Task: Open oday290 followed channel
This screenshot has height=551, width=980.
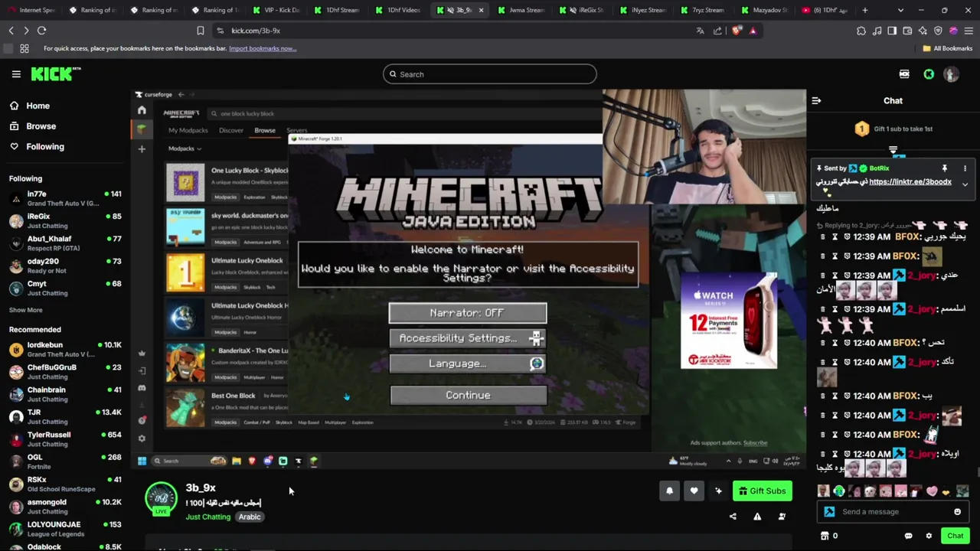Action: click(x=65, y=266)
